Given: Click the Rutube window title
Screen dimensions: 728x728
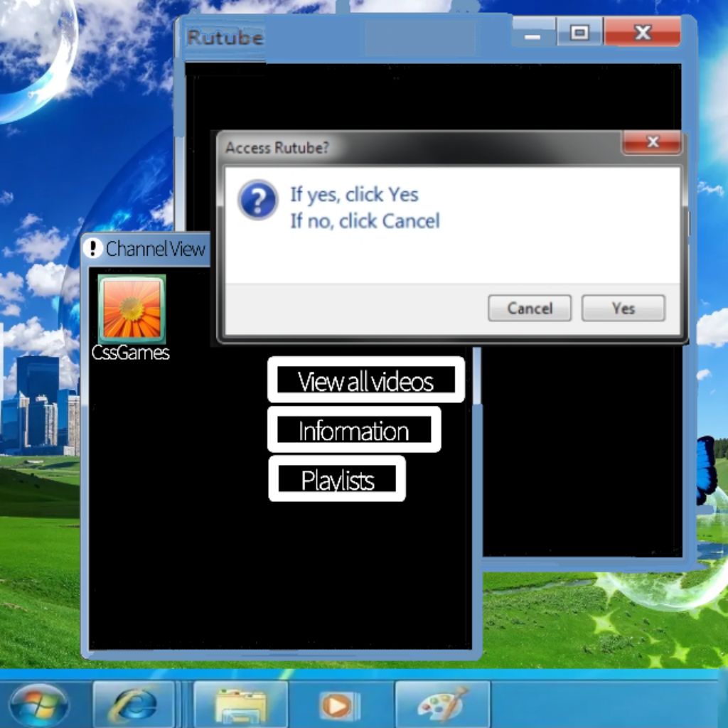Looking at the screenshot, I should tap(225, 38).
